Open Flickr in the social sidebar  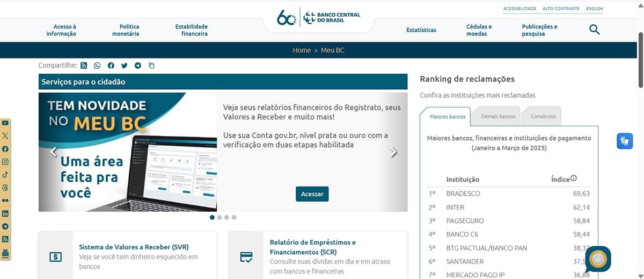[x=5, y=201]
